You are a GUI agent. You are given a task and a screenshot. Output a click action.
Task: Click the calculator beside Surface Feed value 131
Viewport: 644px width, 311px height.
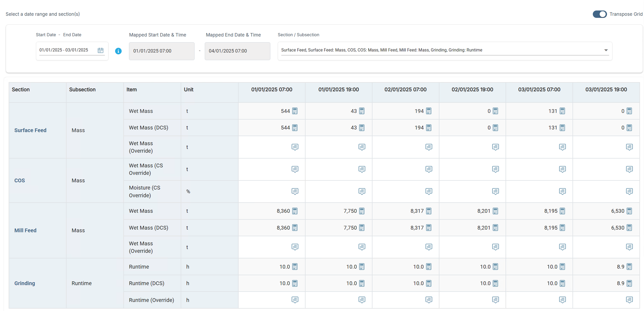tap(562, 111)
